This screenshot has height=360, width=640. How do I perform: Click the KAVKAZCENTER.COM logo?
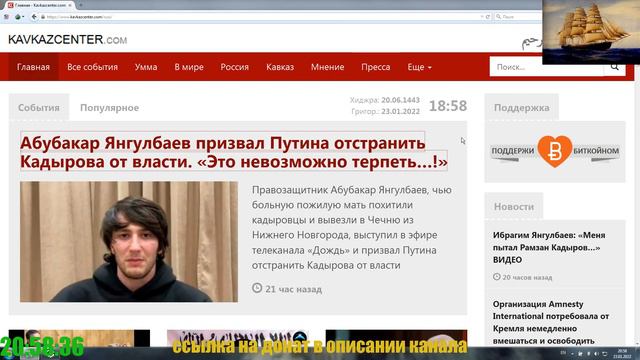coord(67,40)
